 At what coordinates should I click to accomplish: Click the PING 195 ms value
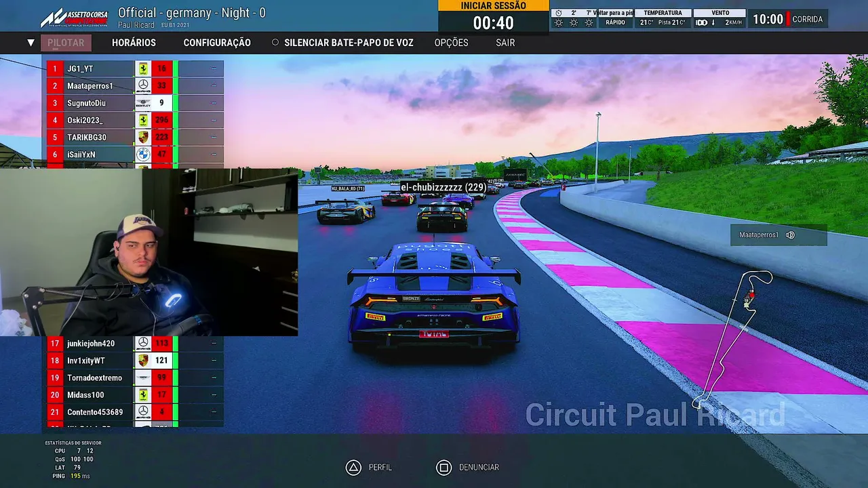coord(80,476)
